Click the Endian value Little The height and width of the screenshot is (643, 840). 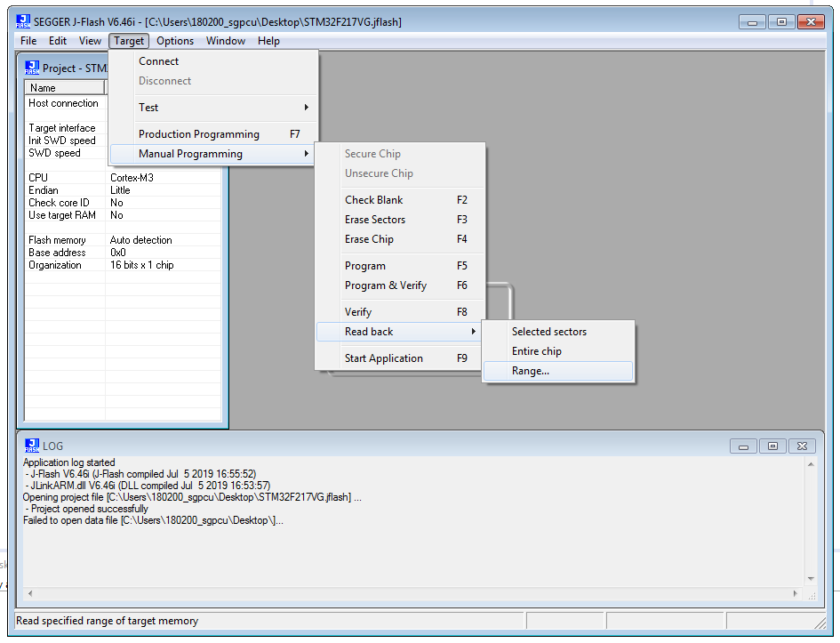tap(120, 190)
